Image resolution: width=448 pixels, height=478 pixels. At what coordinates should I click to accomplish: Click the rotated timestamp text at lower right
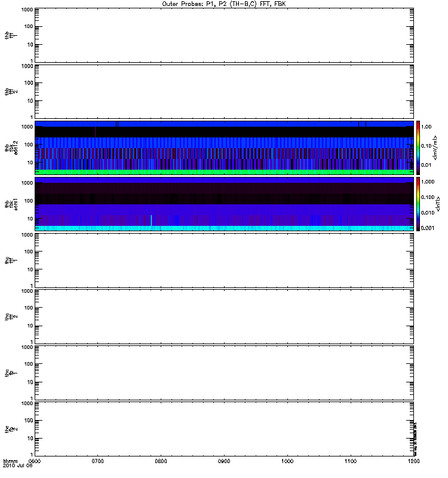pyautogui.click(x=415, y=439)
